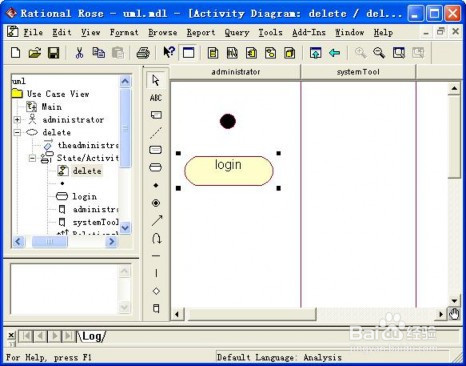The image size is (466, 366).
Task: Click the administrator swimlane header
Action: pyautogui.click(x=236, y=72)
